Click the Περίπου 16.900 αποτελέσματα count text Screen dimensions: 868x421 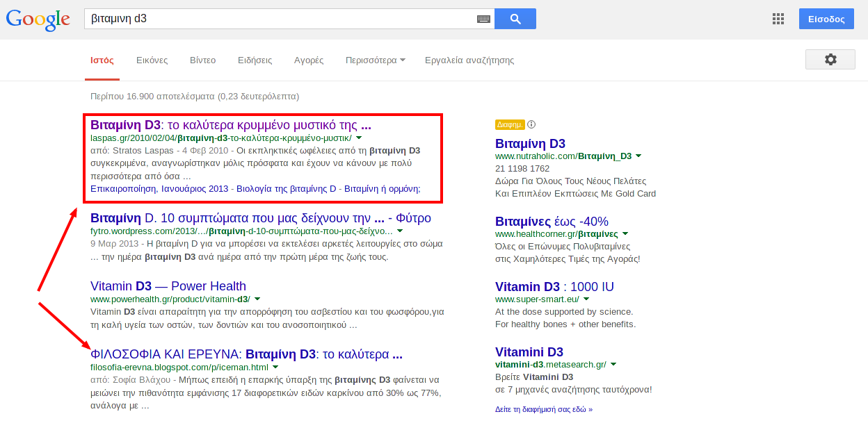point(195,96)
